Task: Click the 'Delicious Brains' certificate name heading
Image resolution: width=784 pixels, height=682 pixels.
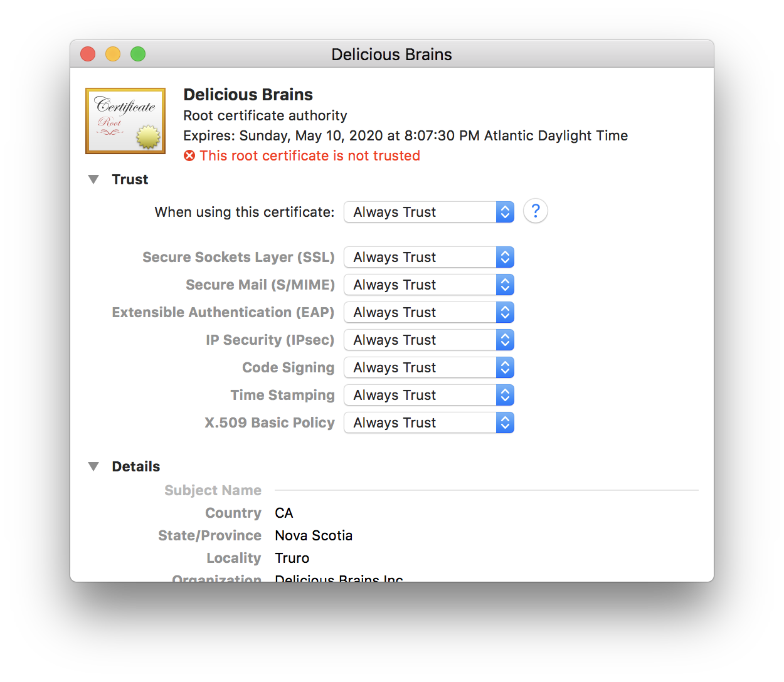Action: (x=248, y=95)
